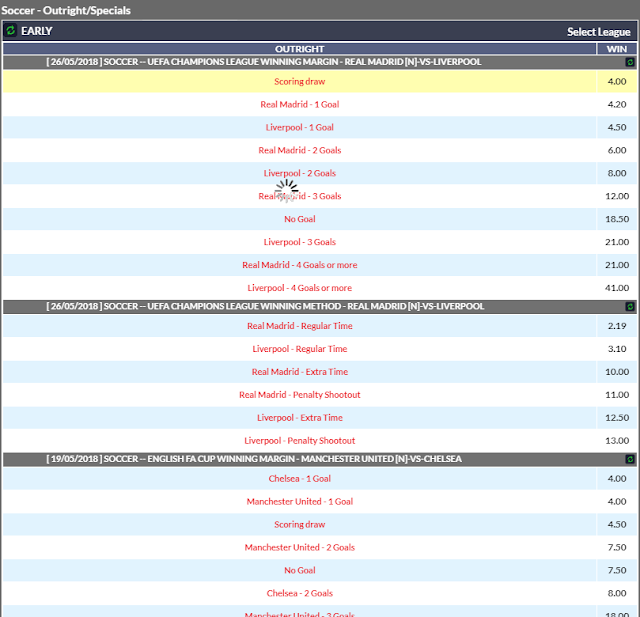Pick Manchester United - 1 Goal

click(x=300, y=502)
